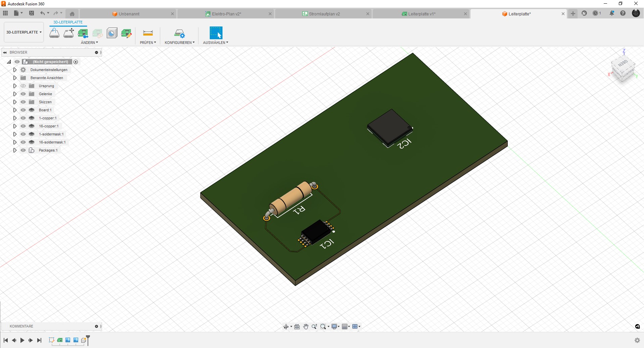Image resolution: width=644 pixels, height=348 pixels.
Task: Play the design timeline
Action: click(22, 340)
